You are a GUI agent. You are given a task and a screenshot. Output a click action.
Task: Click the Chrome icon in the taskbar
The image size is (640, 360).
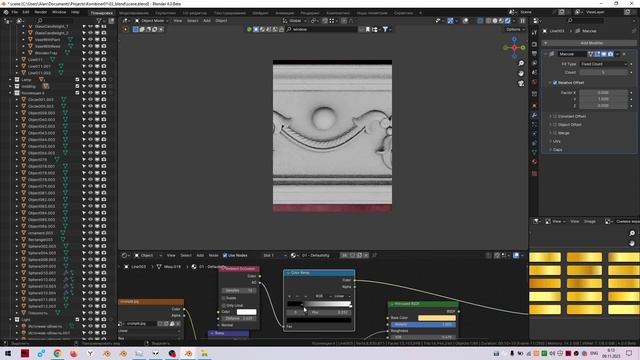pyautogui.click(x=57, y=353)
